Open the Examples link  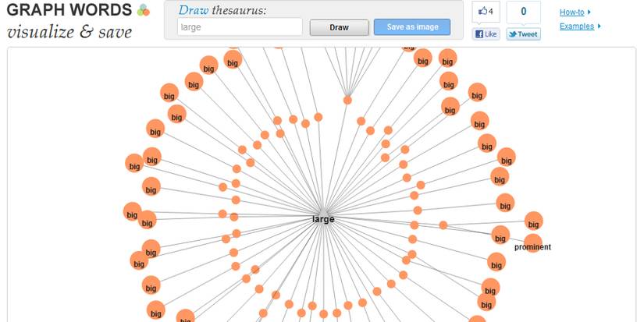577,27
